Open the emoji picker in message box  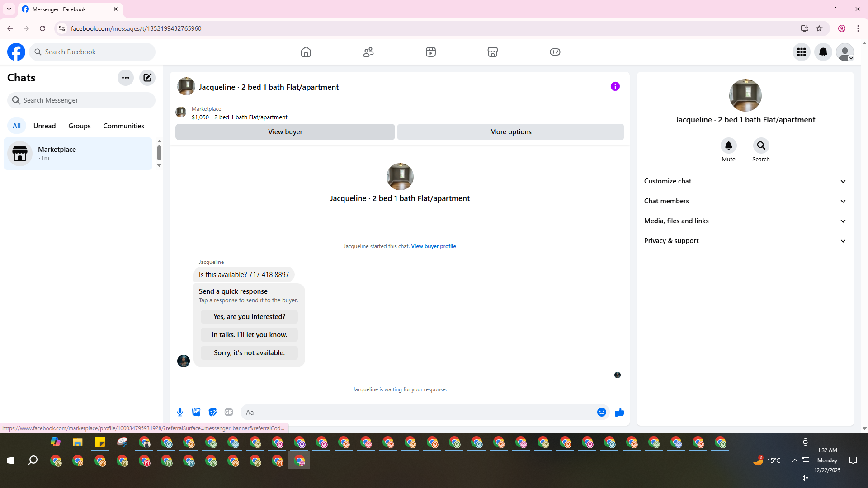[x=602, y=412]
